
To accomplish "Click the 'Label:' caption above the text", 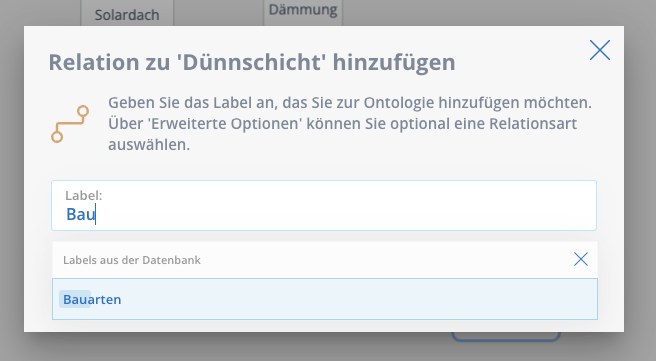I will click(x=84, y=195).
